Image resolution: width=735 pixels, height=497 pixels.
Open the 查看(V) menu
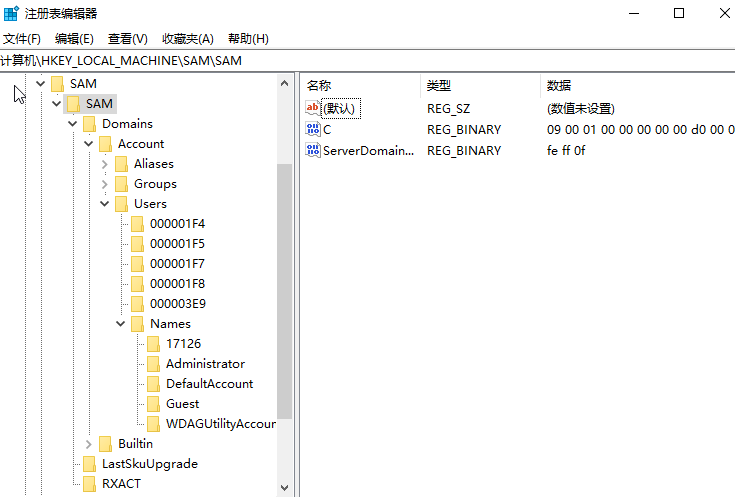tap(128, 39)
